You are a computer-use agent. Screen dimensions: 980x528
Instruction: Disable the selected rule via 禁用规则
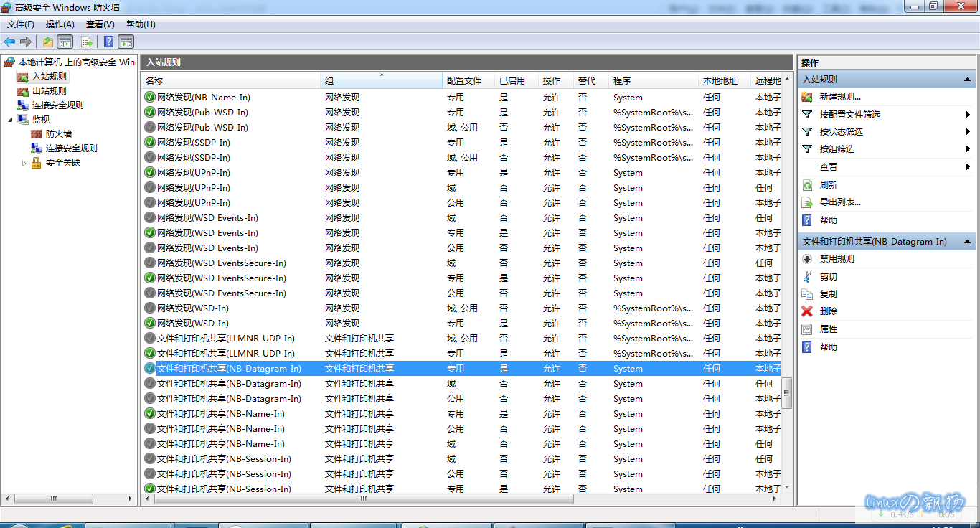pos(837,259)
